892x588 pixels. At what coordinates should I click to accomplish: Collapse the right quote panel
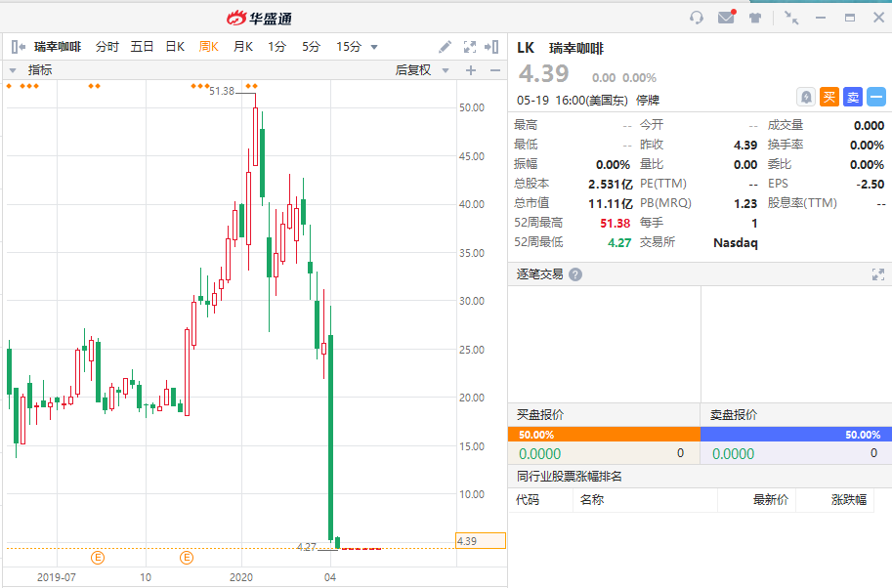491,47
